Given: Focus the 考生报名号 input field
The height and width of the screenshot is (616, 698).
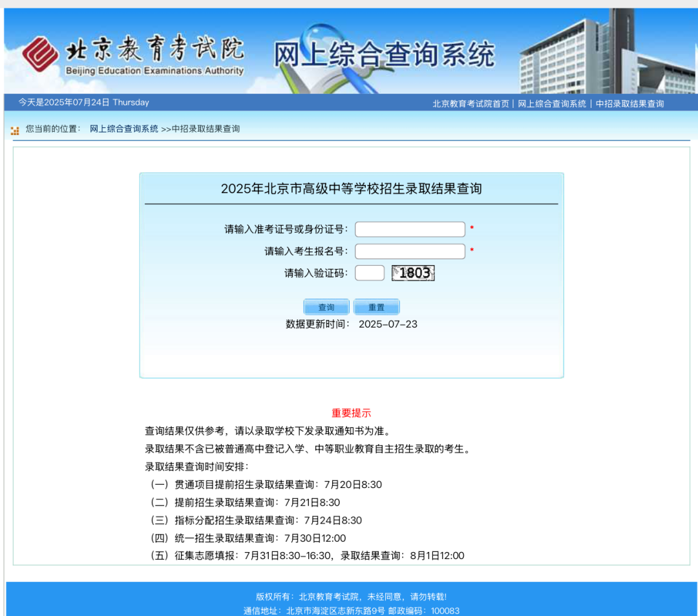Looking at the screenshot, I should [x=410, y=251].
